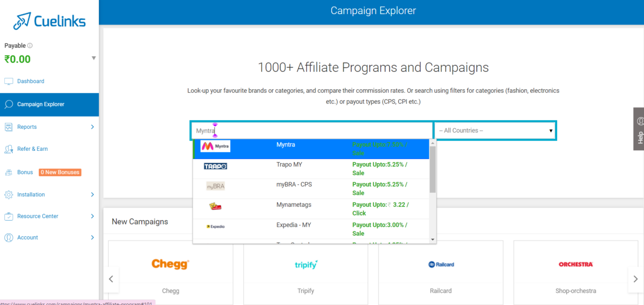Go to next campaigns with right arrow

636,279
